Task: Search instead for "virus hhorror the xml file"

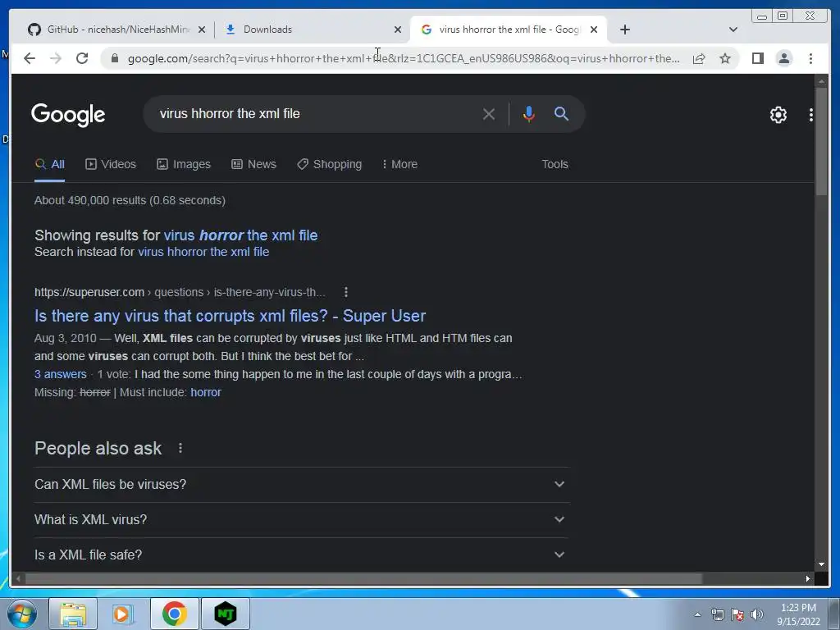Action: (x=203, y=252)
